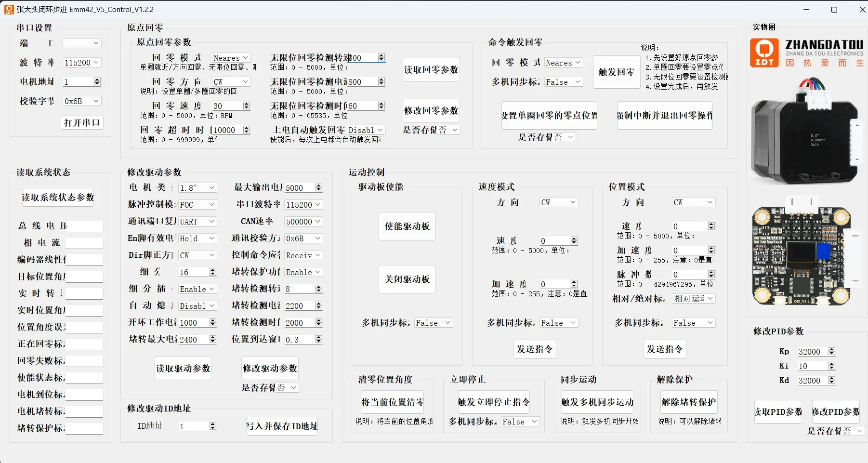
Task: Click 打开串口 button
Action: 82,122
